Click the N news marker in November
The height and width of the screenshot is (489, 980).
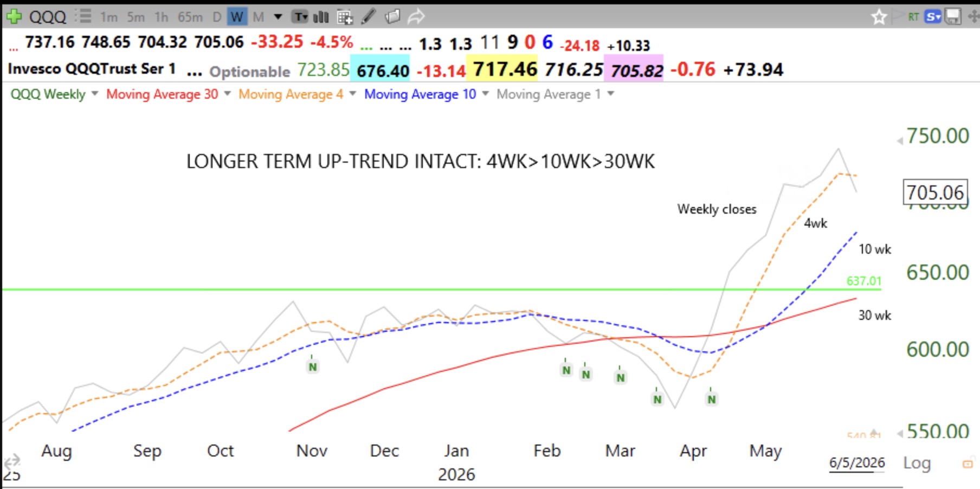pos(313,367)
